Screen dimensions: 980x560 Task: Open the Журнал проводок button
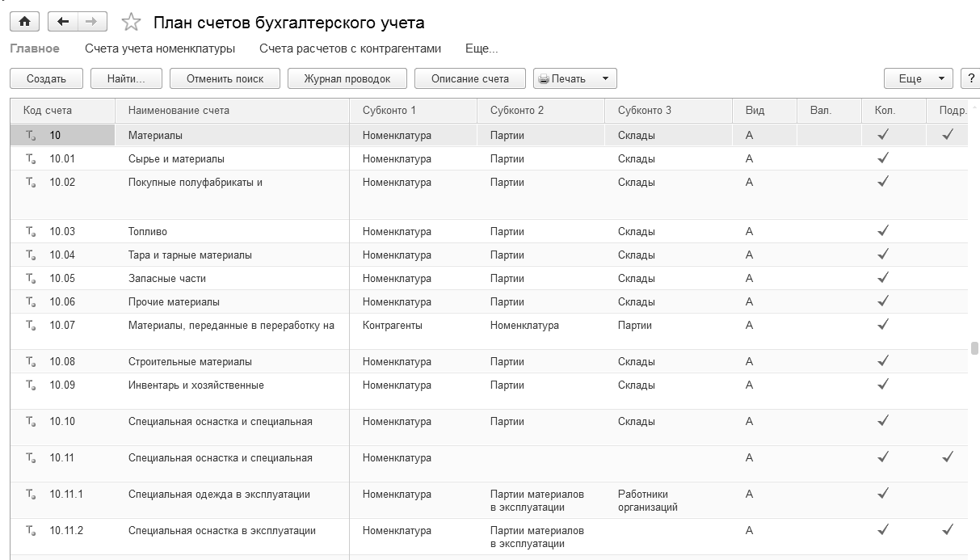click(347, 78)
